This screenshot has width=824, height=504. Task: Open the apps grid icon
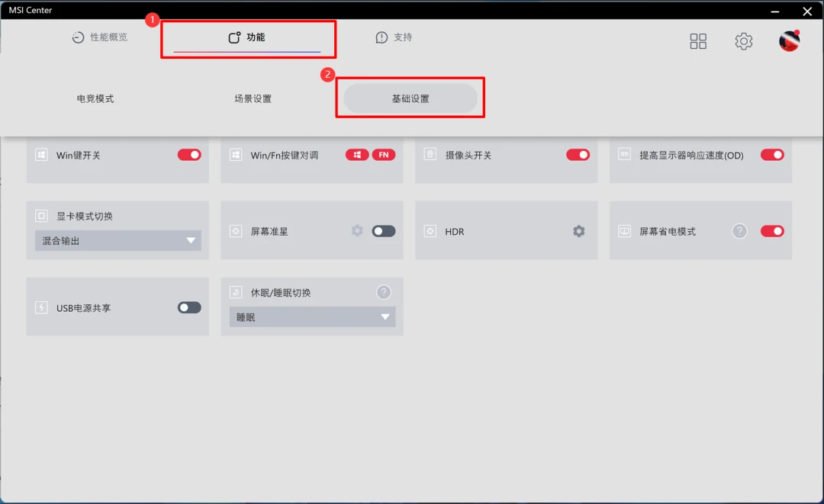coord(698,41)
